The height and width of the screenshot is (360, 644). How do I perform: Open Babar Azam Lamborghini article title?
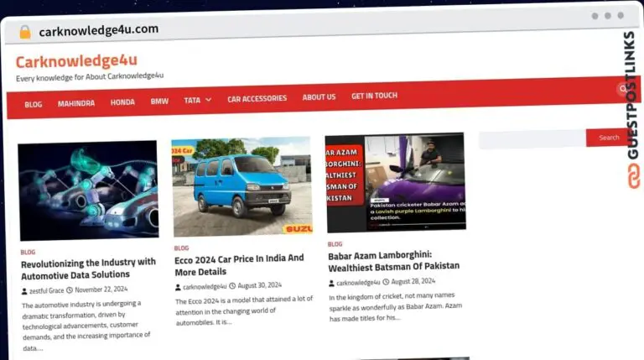[393, 261]
